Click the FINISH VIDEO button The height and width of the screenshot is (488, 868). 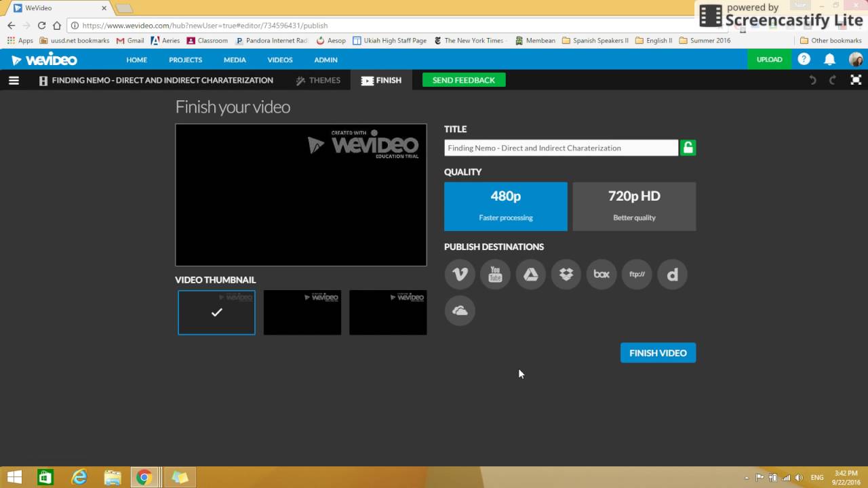pyautogui.click(x=658, y=352)
